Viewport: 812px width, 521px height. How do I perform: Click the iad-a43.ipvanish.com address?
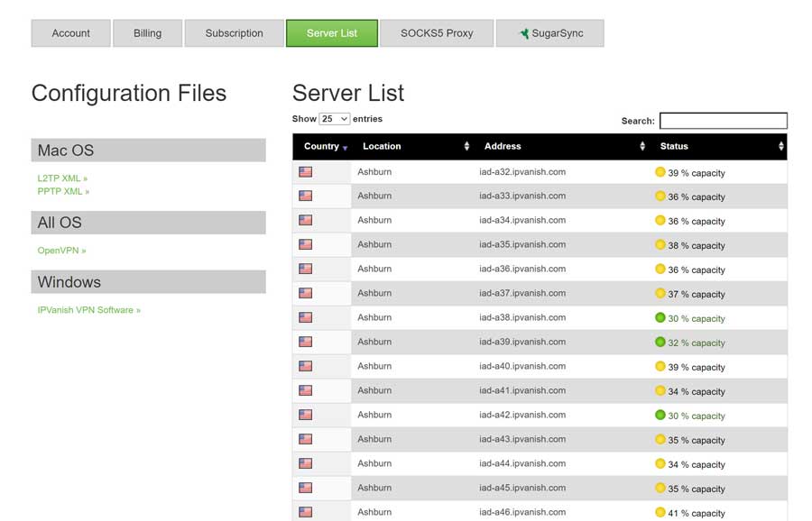522,439
